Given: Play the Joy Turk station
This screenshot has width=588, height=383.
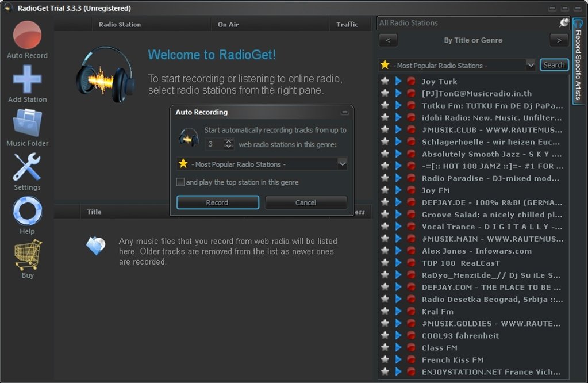Looking at the screenshot, I should coord(398,81).
